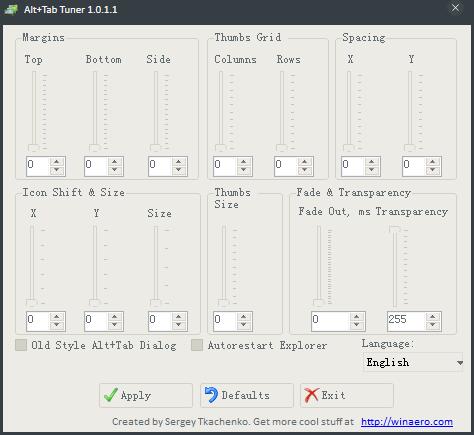This screenshot has width=474, height=435.
Task: Click the Icon Shift X slider thumb
Action: pos(32,303)
